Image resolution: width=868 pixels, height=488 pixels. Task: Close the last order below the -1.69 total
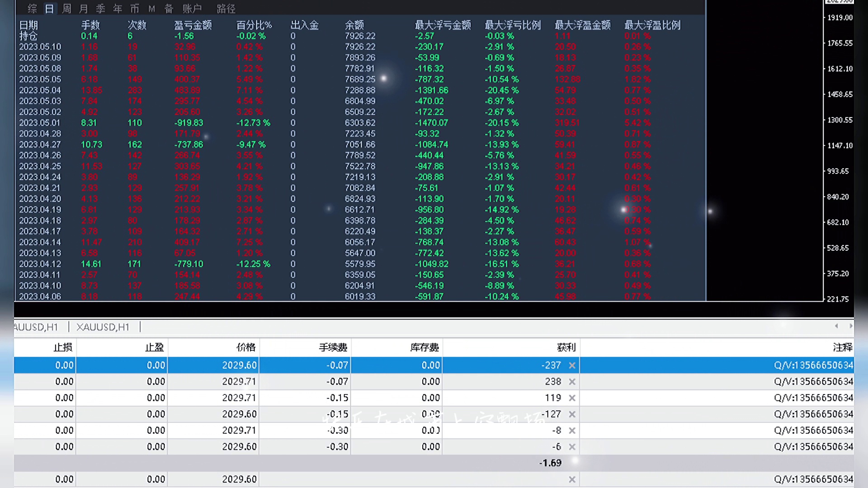point(572,479)
